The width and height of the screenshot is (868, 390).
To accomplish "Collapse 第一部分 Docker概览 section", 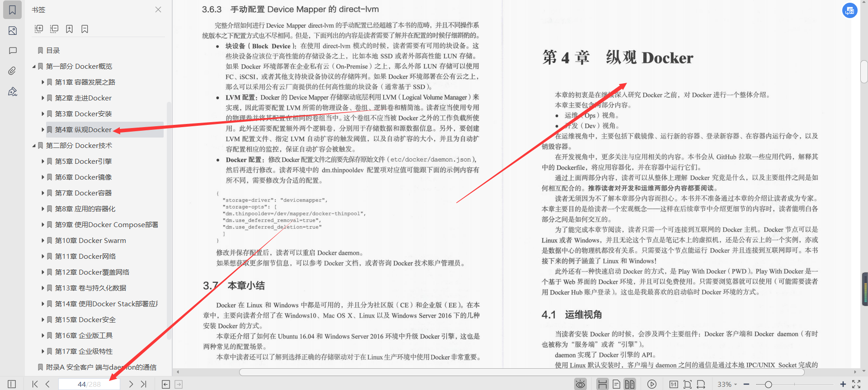I will tap(34, 67).
